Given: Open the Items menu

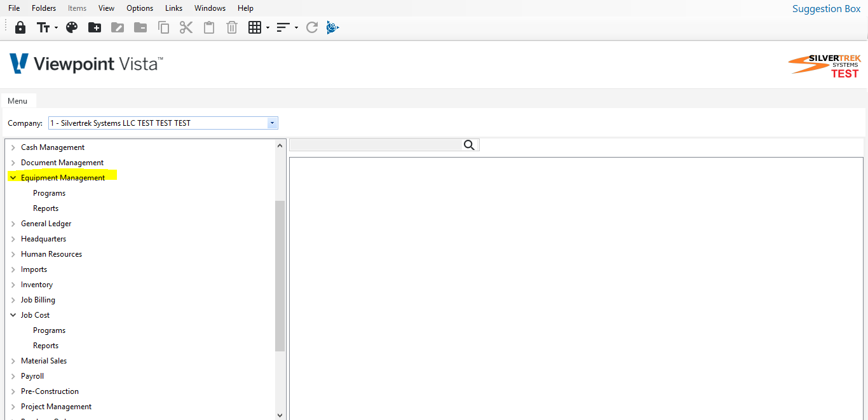Looking at the screenshot, I should 78,8.
